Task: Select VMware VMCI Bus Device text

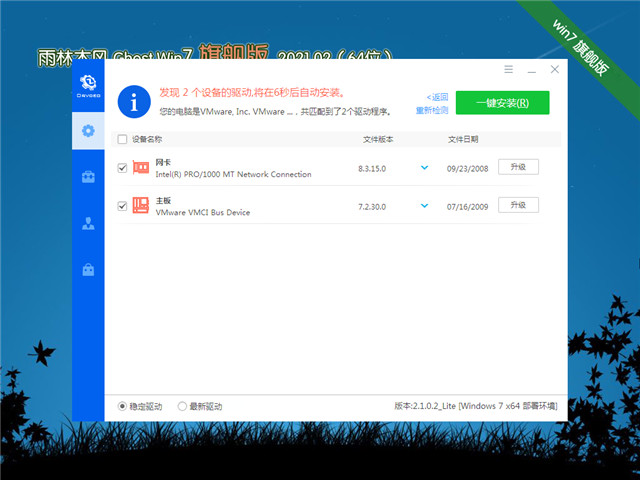Action: tap(202, 212)
